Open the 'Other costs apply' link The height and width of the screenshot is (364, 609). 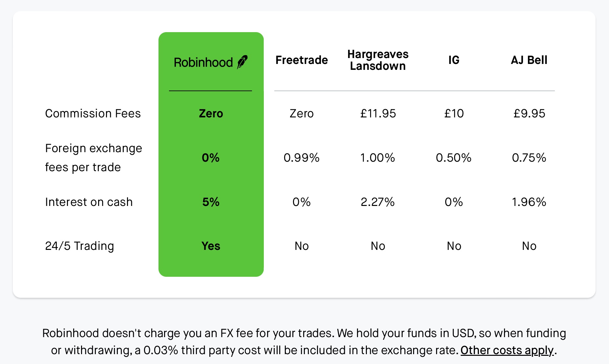[x=507, y=350]
